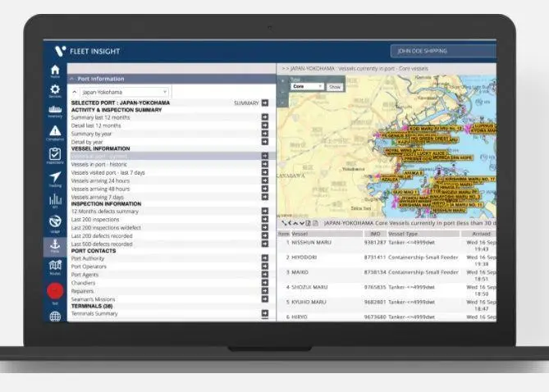Select Vessels visited port - last 7 days

[x=108, y=172]
